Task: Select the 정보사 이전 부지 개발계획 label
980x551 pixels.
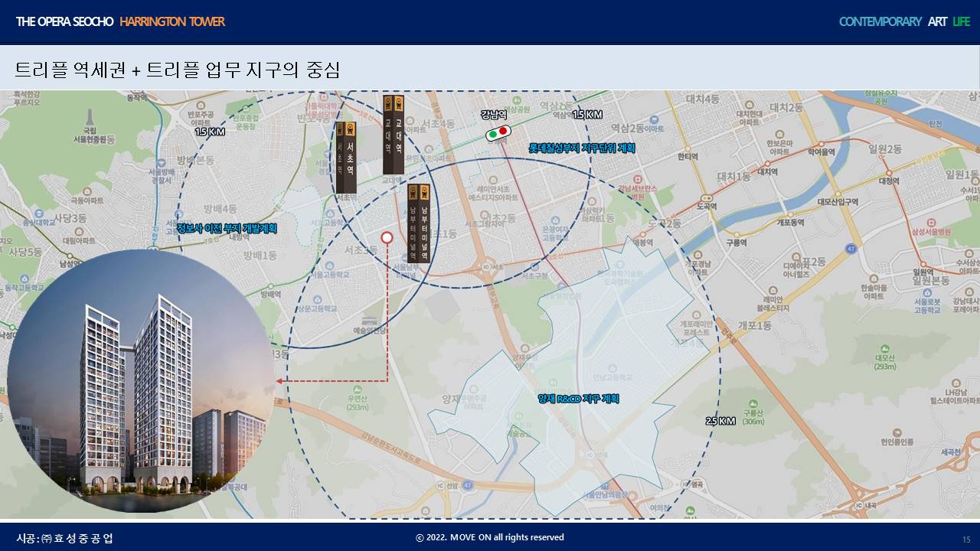Action: point(227,228)
